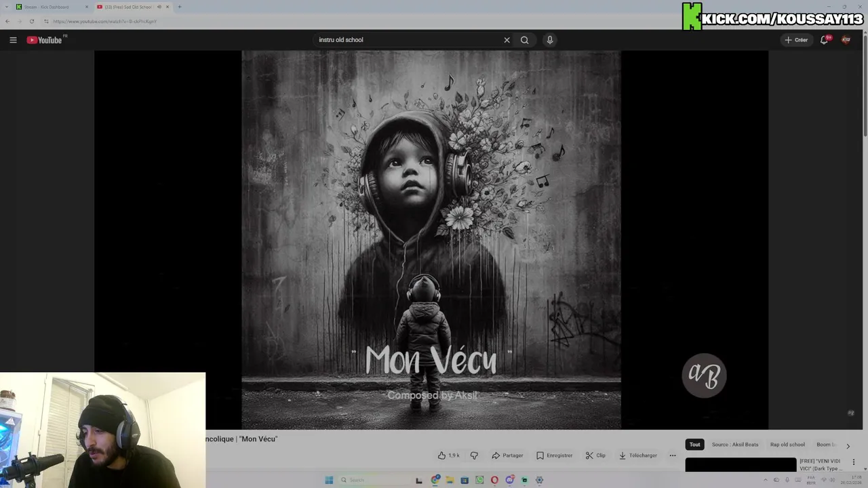Viewport: 868px width, 488px height.
Task: Show hidden system tray icons chevron
Action: (767, 480)
